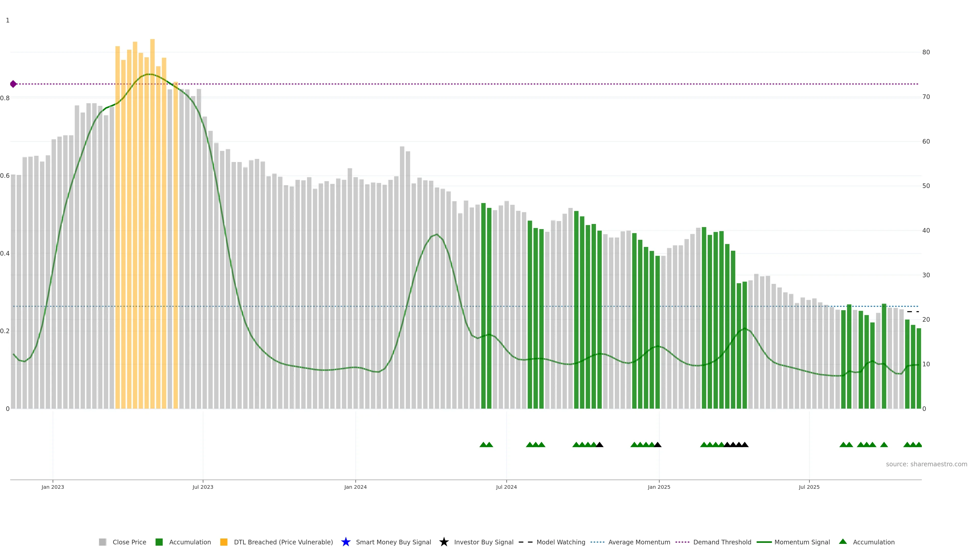This screenshot has height=551, width=980.
Task: Click the purple diamond Demand Threshold marker
Action: pos(13,84)
